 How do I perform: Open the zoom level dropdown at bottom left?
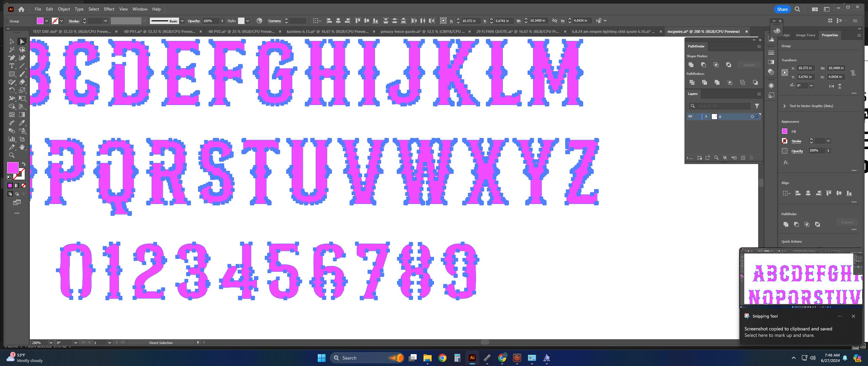[x=51, y=343]
